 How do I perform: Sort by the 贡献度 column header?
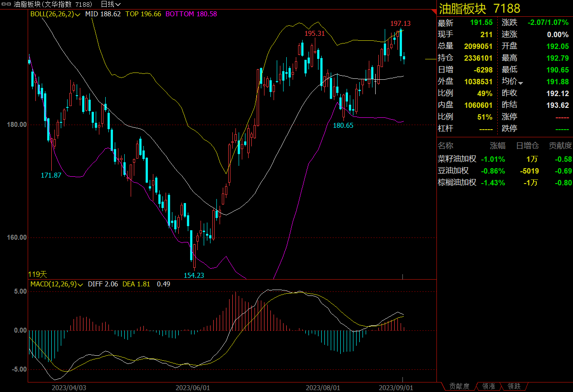click(560, 146)
